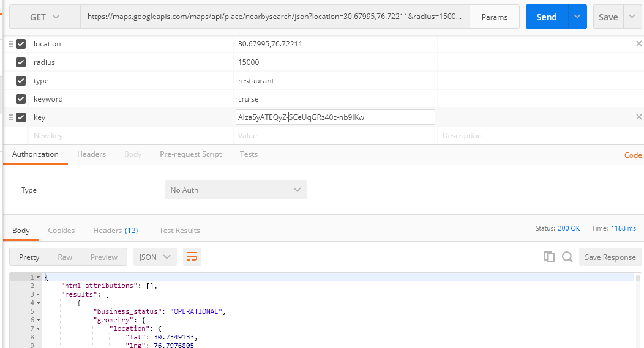
Task: Click the Code link
Action: tap(632, 155)
